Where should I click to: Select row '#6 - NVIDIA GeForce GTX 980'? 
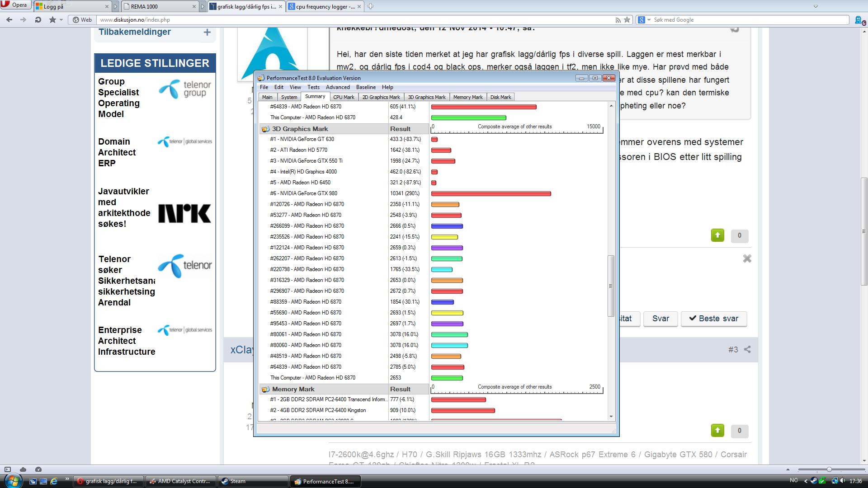coord(434,193)
